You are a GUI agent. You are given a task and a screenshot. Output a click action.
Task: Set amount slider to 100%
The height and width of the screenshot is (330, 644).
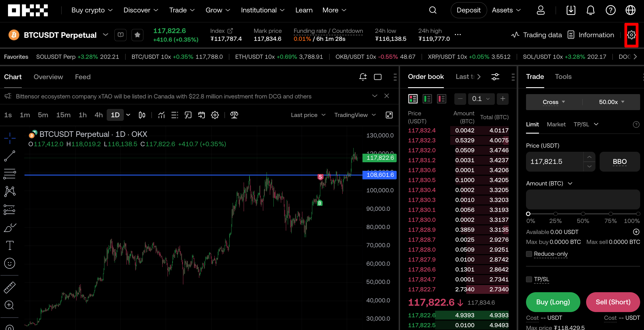click(638, 214)
